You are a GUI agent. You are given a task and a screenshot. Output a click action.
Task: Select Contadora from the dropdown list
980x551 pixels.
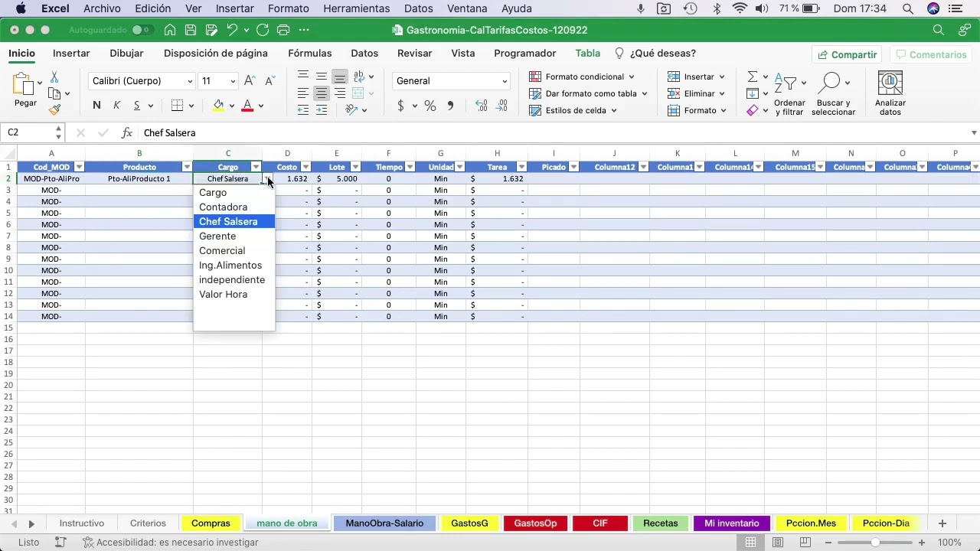coord(234,207)
